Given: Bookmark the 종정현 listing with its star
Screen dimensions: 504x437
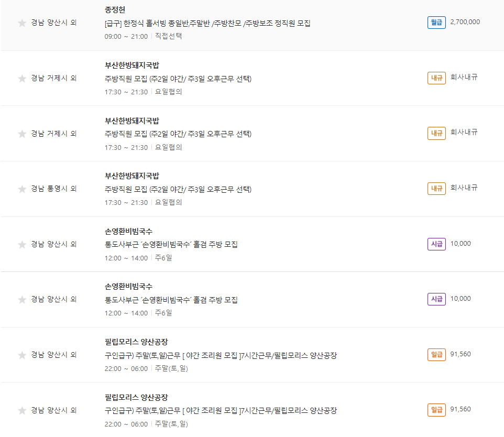Looking at the screenshot, I should tap(22, 23).
